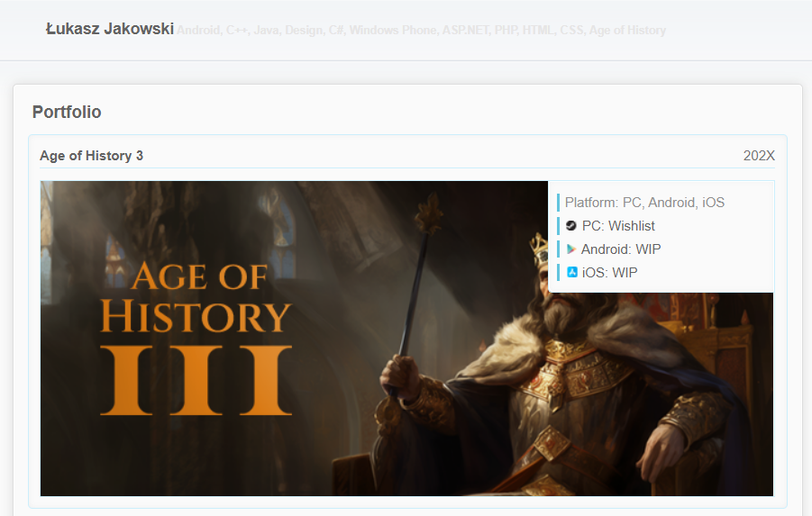Click the Age of History III banner image

coord(406,339)
